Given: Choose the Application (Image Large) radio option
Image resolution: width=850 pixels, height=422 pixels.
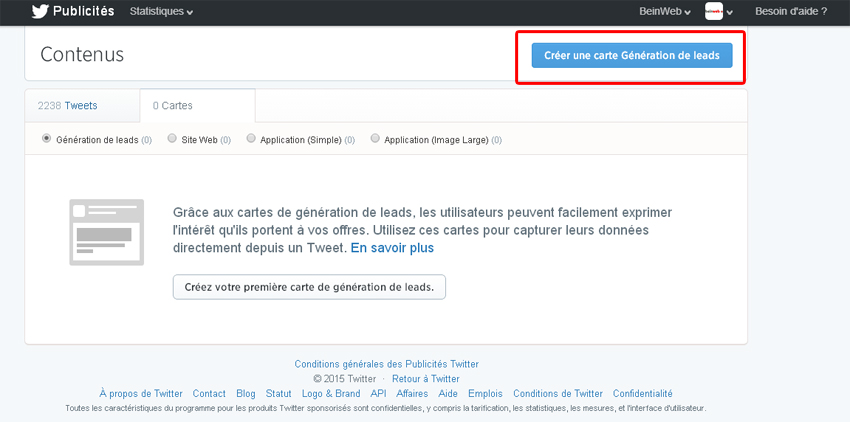Looking at the screenshot, I should 375,139.
